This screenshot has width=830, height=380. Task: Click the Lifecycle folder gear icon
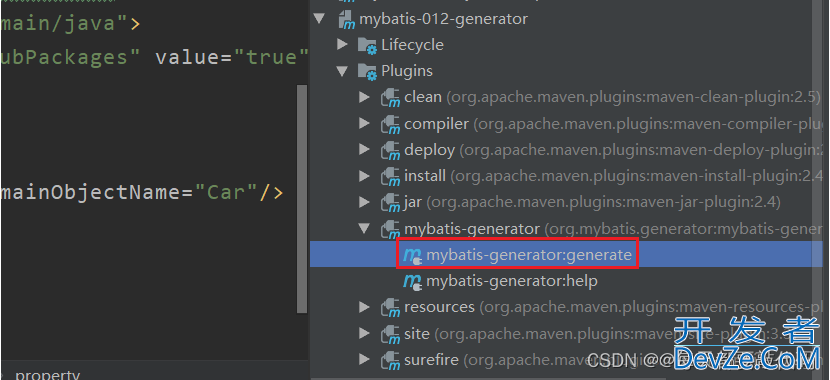pyautogui.click(x=367, y=45)
